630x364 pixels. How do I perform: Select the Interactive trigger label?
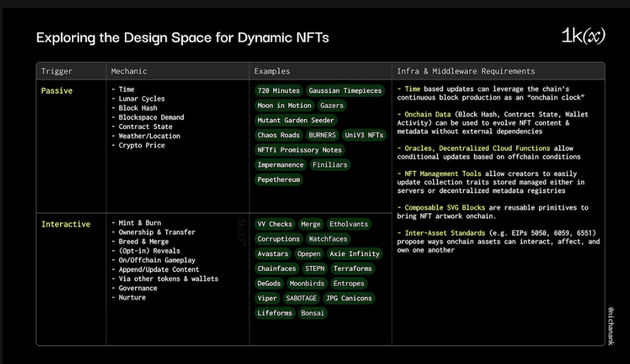pos(66,224)
